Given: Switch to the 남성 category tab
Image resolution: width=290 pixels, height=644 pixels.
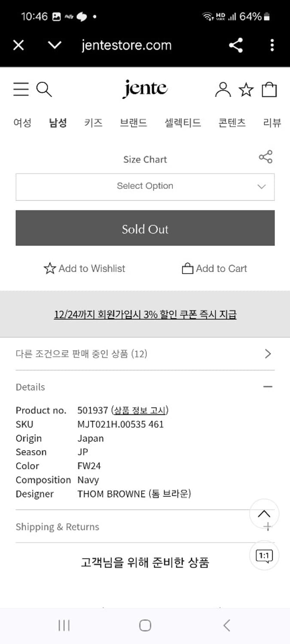Looking at the screenshot, I should [58, 123].
